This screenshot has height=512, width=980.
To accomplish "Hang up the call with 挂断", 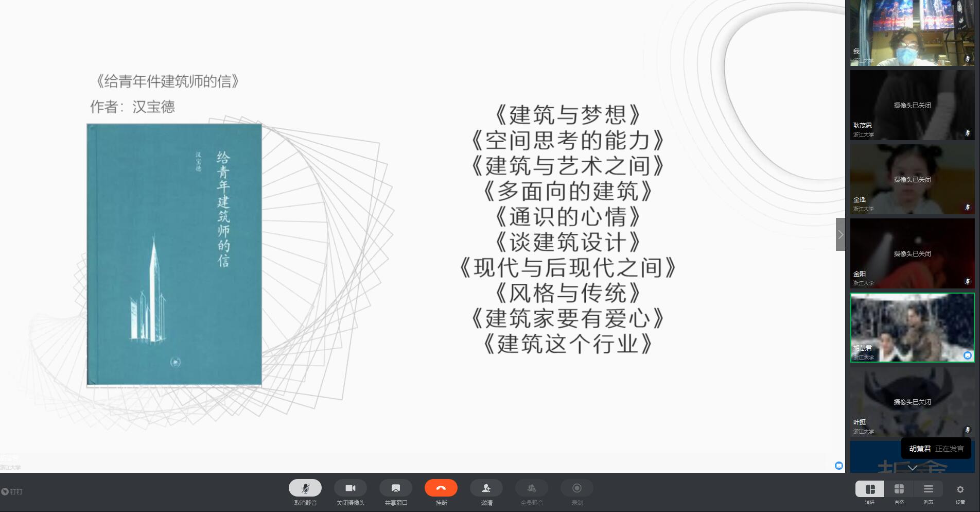I will [x=441, y=488].
